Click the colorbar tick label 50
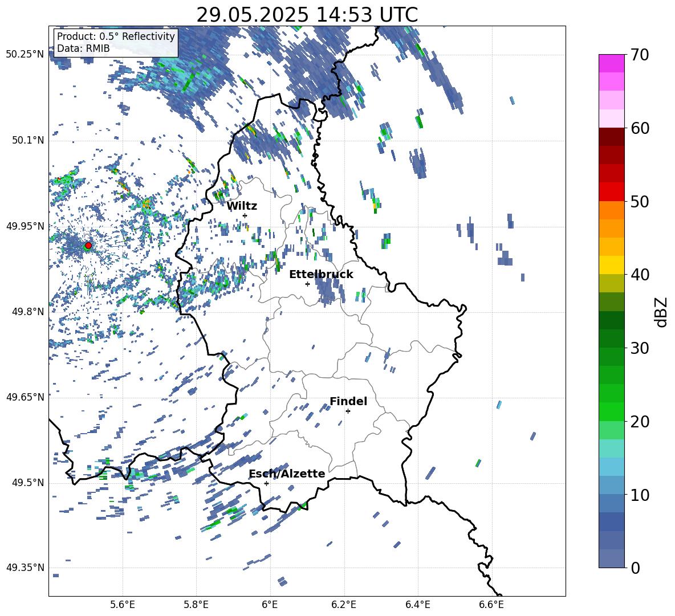Screen dimensions: 675x616 tap(640, 202)
